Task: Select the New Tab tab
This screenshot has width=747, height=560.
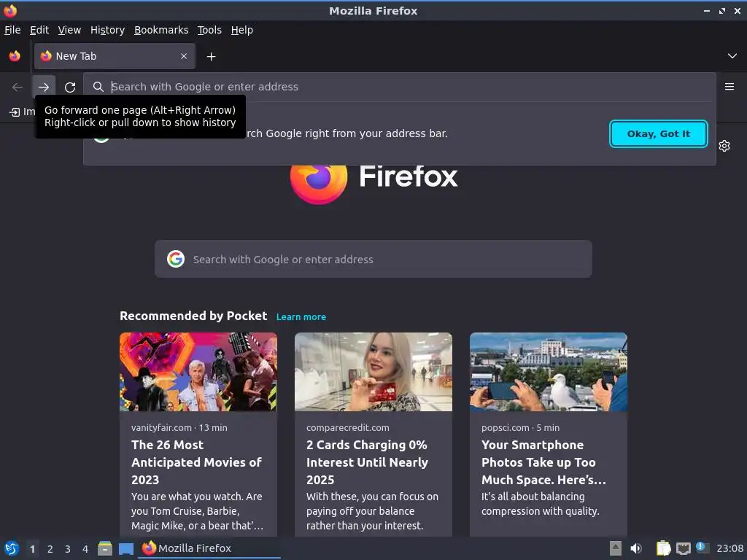Action: point(115,56)
